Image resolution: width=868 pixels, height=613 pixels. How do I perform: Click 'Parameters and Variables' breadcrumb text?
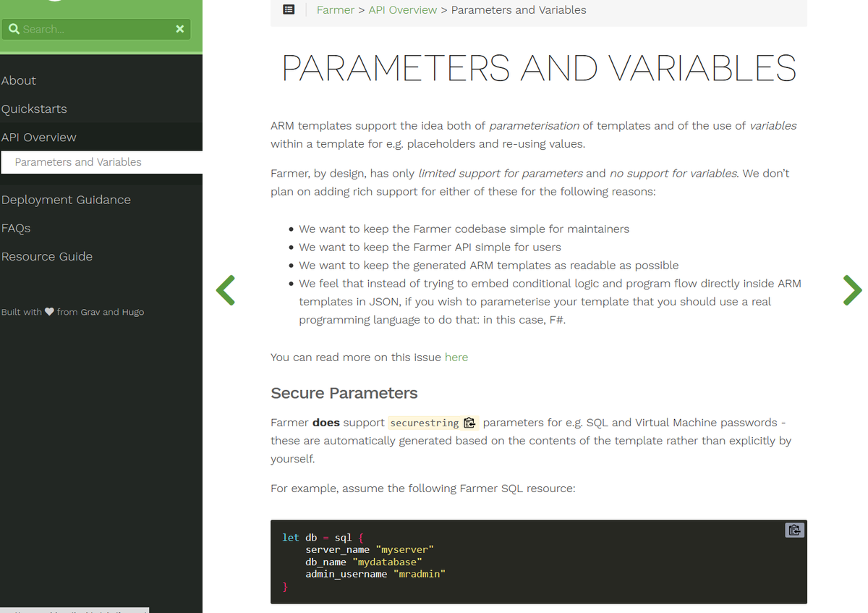point(519,10)
